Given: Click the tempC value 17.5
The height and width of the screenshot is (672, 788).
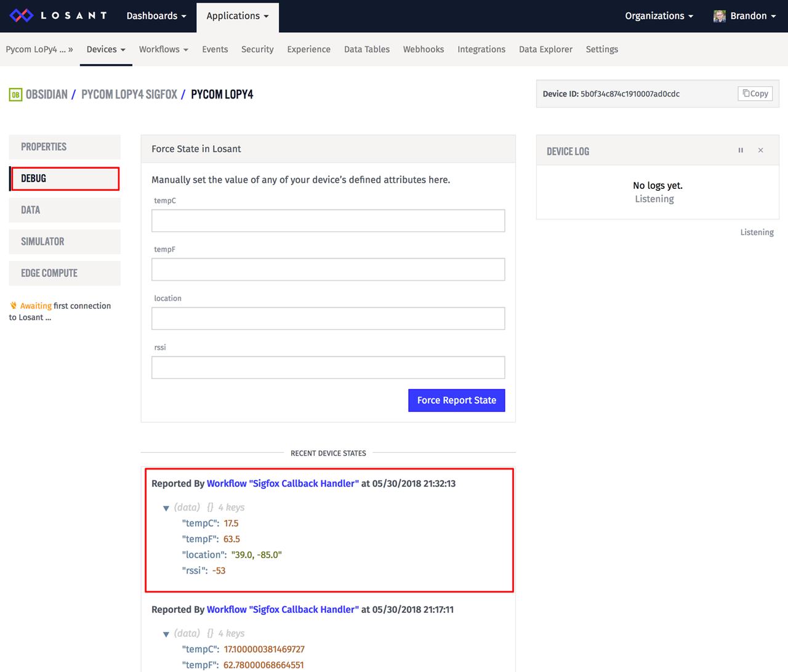Looking at the screenshot, I should click(x=231, y=524).
